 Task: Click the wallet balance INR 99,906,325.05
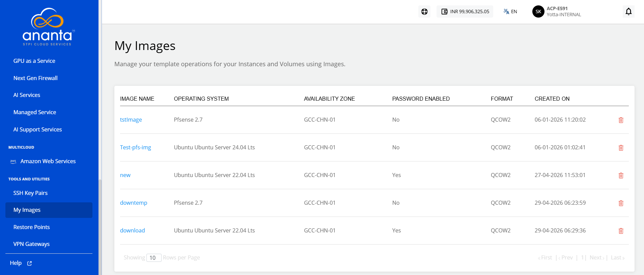465,11
